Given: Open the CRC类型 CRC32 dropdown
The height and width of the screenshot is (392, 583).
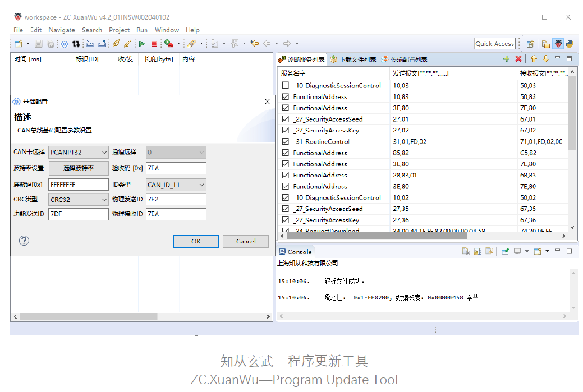Looking at the screenshot, I should click(x=78, y=200).
